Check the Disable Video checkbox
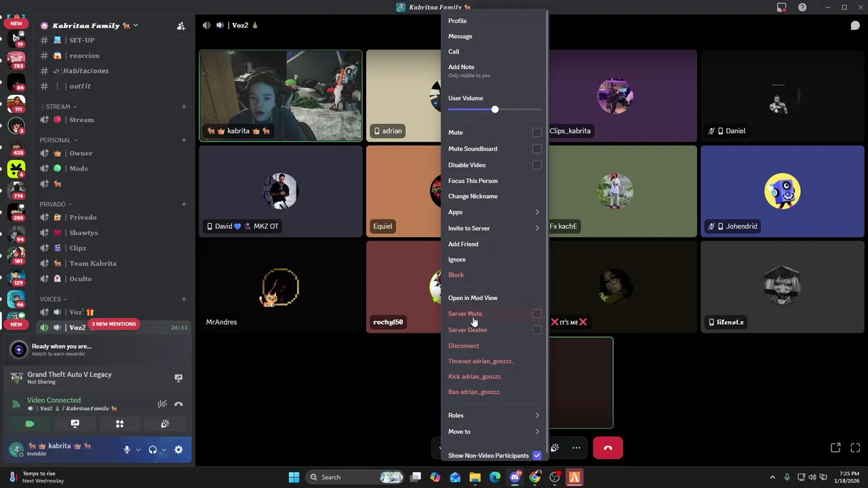The image size is (868, 488). (x=537, y=165)
